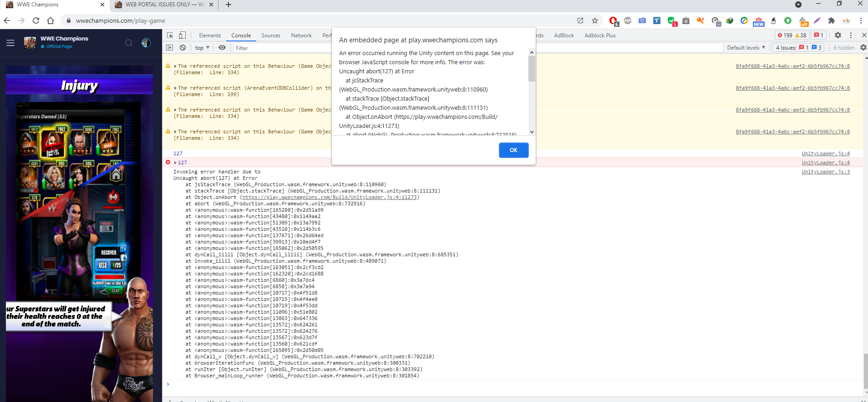Image resolution: width=868 pixels, height=402 pixels.
Task: Click the console vertical scrollbar thumb
Action: pyautogui.click(x=865, y=371)
